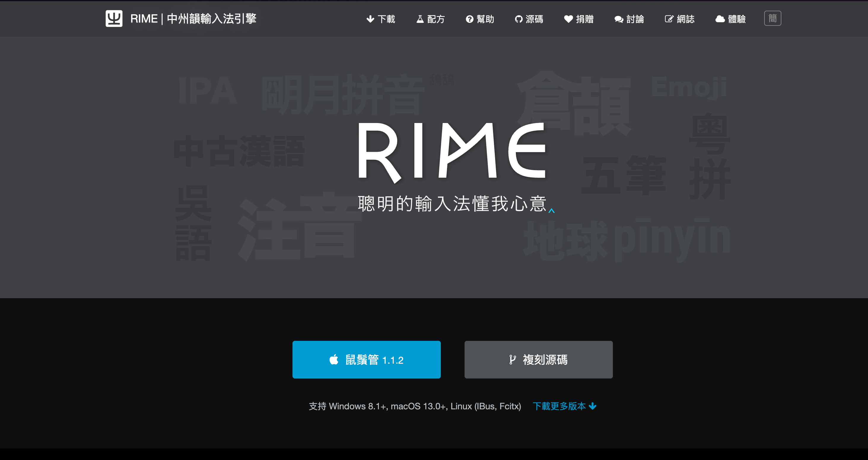Click the fork icon on 複刻源碼 button

tap(513, 360)
